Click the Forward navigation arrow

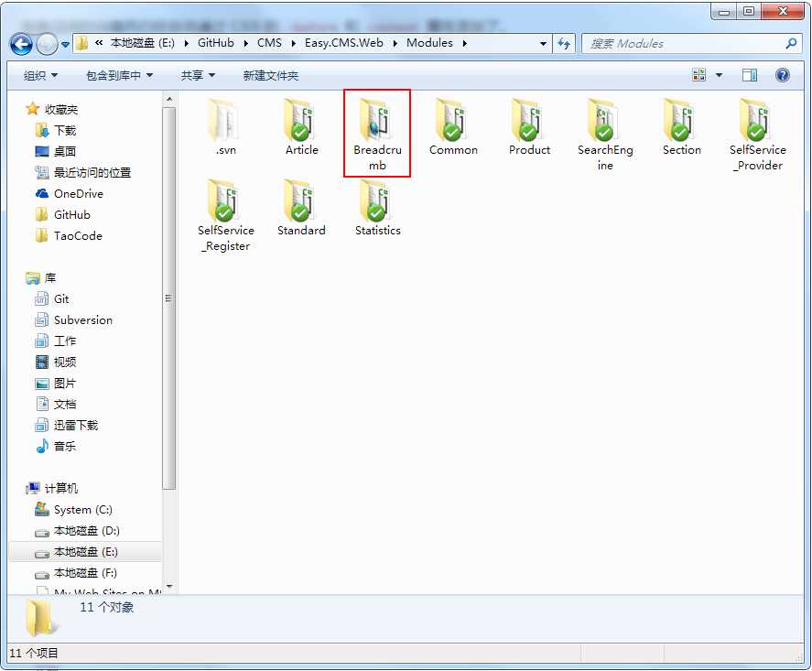coord(47,44)
